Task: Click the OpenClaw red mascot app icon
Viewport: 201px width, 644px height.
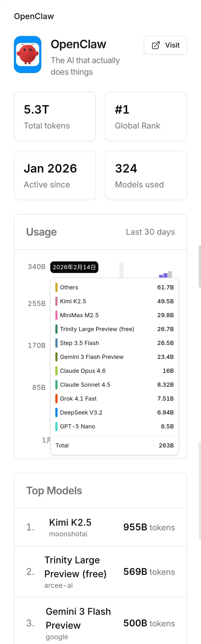Action: (x=28, y=54)
